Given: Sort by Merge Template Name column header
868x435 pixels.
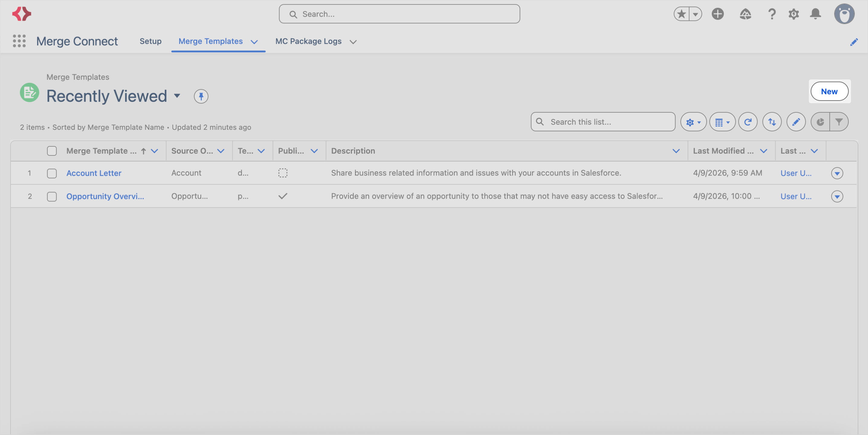Looking at the screenshot, I should pyautogui.click(x=102, y=151).
